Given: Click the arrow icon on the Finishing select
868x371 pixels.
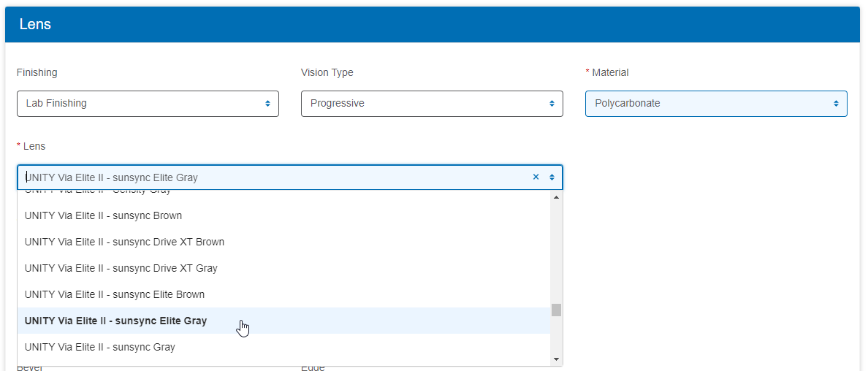Looking at the screenshot, I should 267,104.
